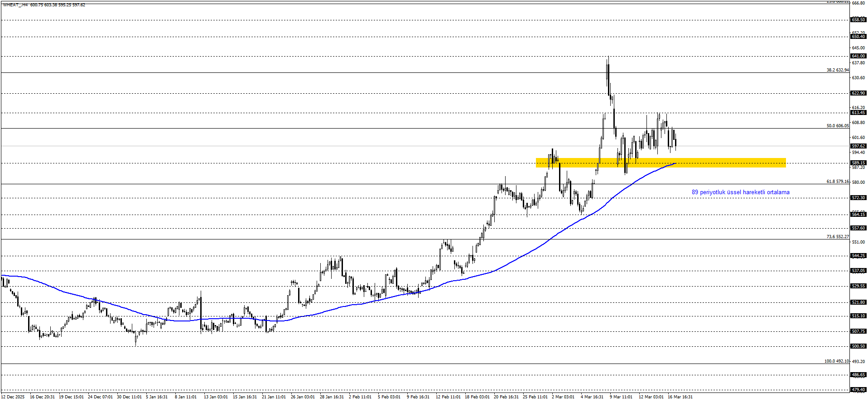
Task: Click the 500.50 price level label
Action: click(858, 346)
